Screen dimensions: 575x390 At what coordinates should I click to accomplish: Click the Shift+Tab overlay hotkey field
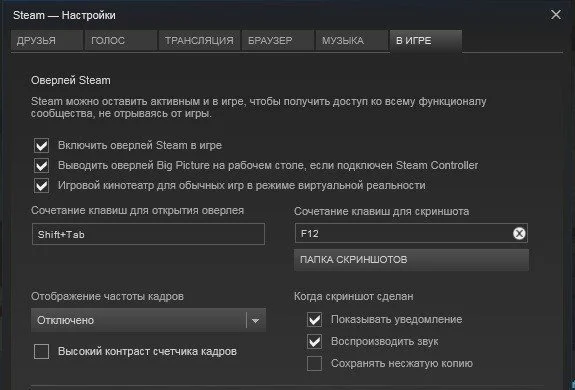pyautogui.click(x=148, y=234)
